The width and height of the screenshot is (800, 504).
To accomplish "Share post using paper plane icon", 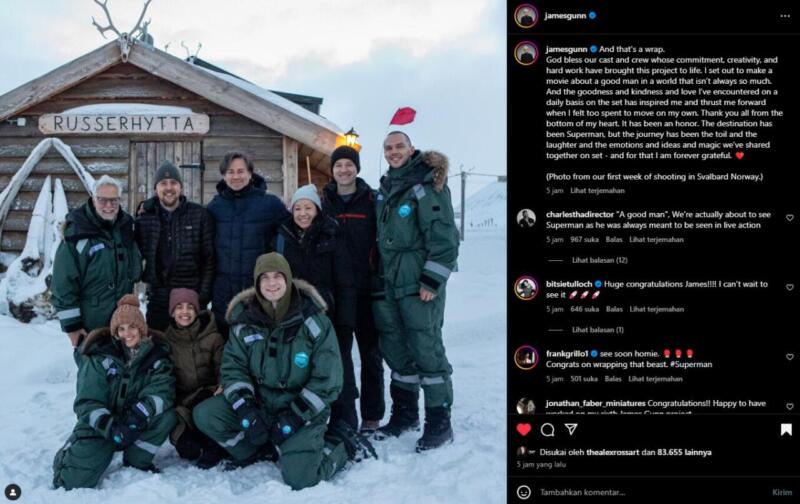I will [x=571, y=430].
